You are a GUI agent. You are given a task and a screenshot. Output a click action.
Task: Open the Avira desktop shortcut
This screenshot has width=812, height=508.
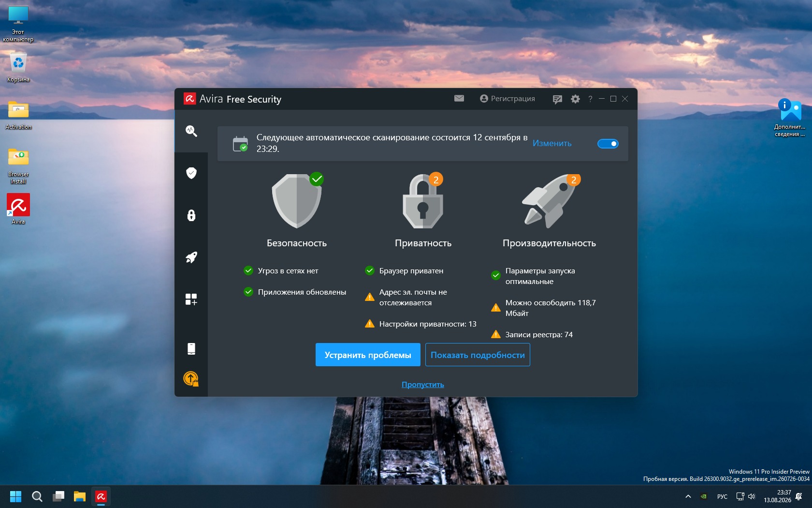[x=18, y=209]
